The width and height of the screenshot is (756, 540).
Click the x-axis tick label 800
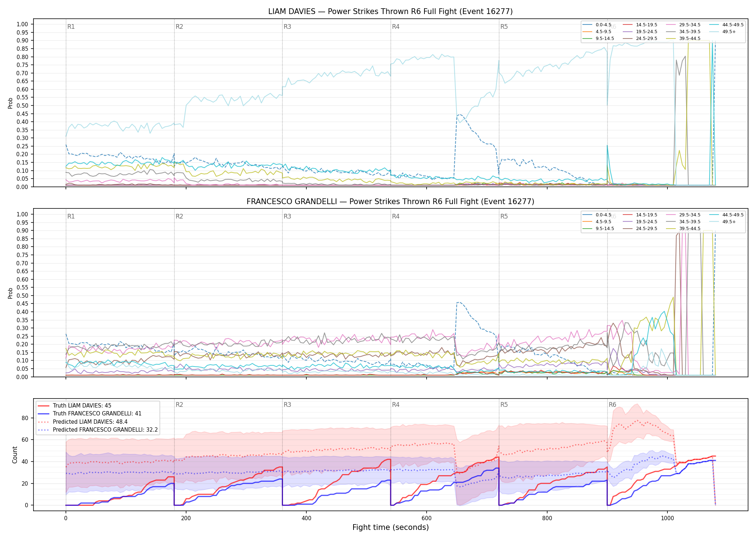pyautogui.click(x=547, y=518)
